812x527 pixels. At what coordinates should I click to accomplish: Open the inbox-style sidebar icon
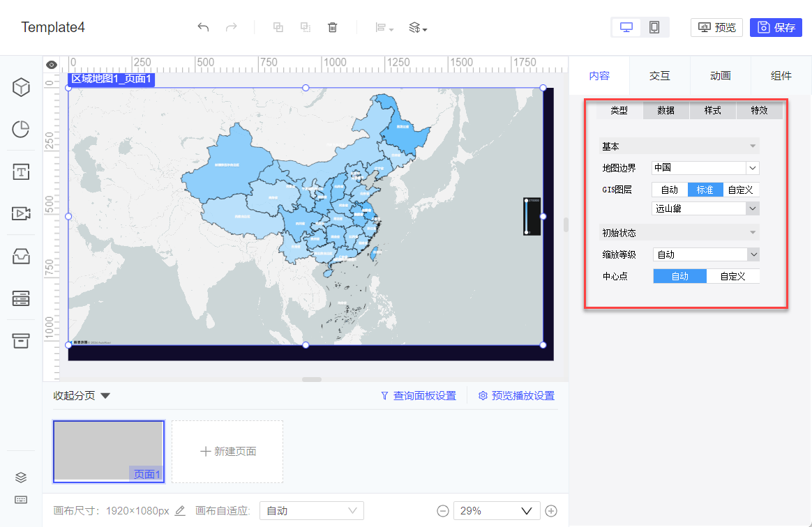(21, 257)
